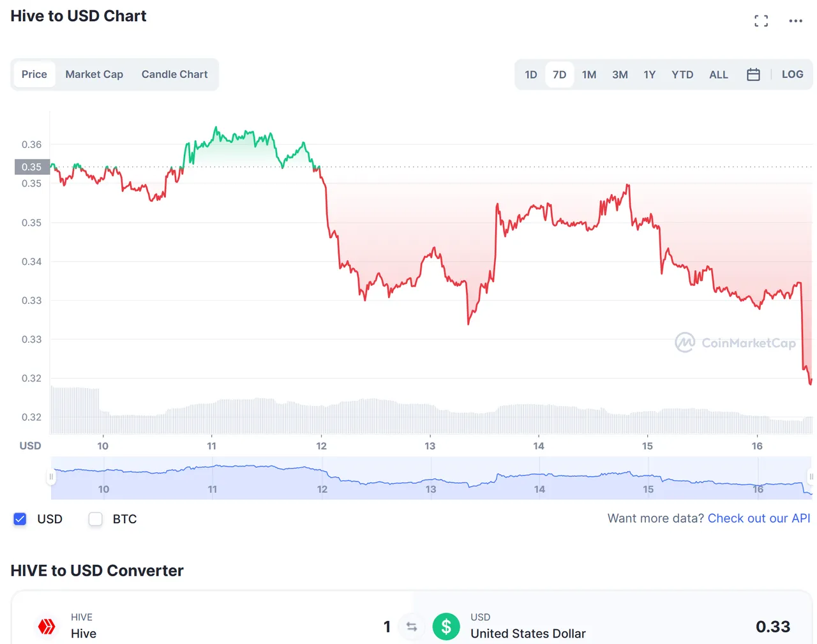Open fullscreen chart view icon
817x644 pixels.
[x=761, y=21]
